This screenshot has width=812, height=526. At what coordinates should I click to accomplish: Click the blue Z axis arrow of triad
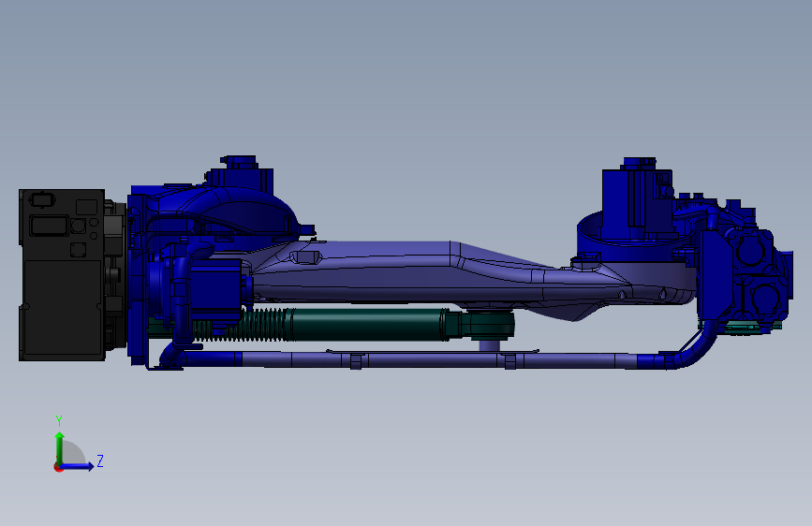tap(78, 466)
